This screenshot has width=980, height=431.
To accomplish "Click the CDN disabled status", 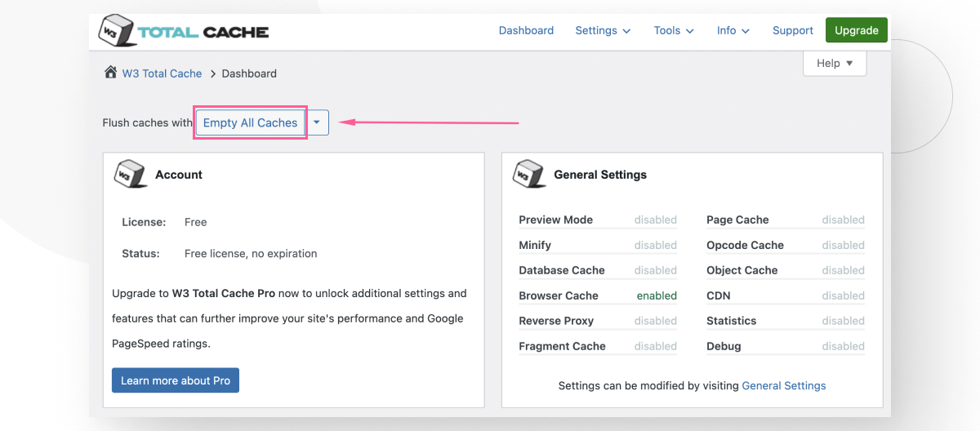I will 843,295.
